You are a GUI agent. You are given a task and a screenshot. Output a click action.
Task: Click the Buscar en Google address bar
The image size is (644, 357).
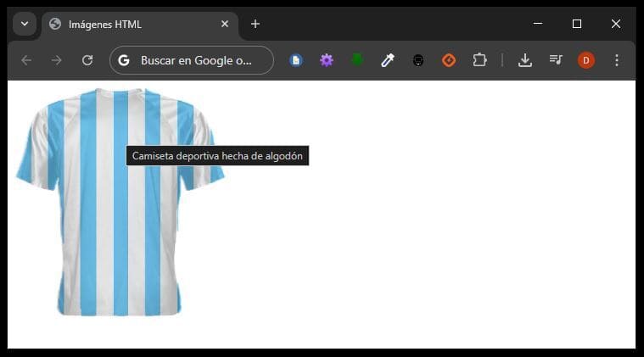click(x=192, y=60)
